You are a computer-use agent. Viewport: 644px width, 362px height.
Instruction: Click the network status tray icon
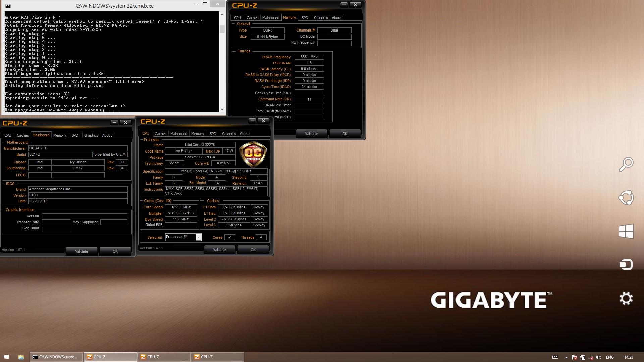(591, 357)
